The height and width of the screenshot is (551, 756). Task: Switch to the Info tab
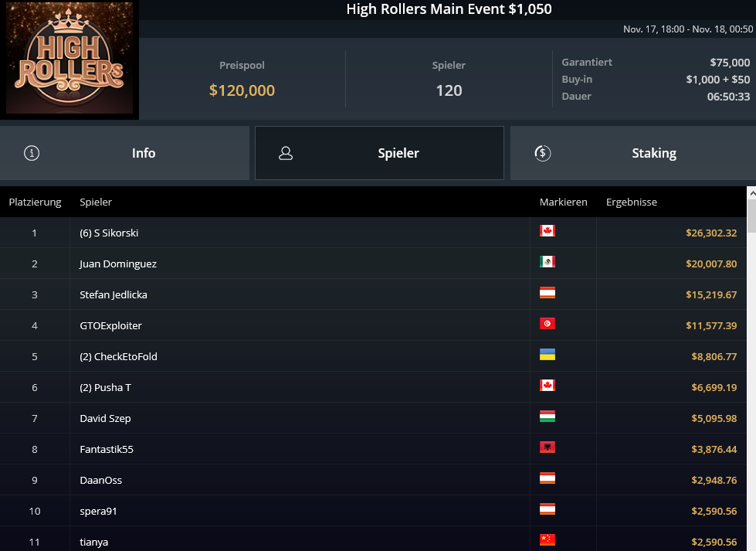click(124, 153)
